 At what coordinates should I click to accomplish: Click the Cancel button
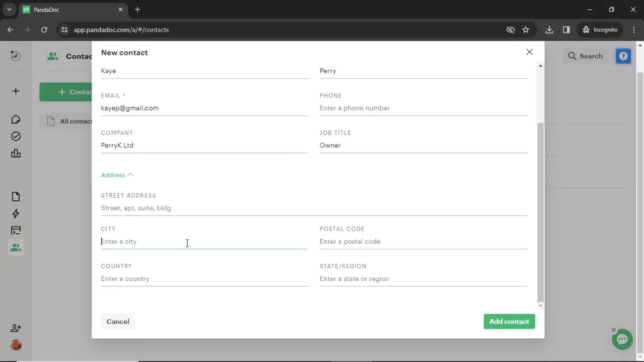tap(118, 321)
